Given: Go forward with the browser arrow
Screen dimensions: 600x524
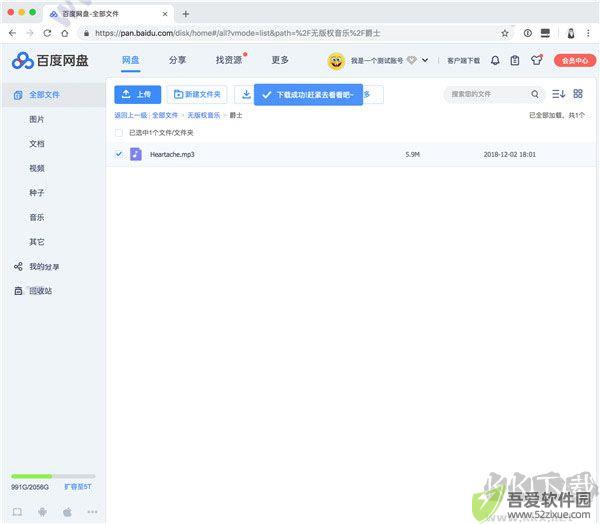Looking at the screenshot, I should (x=30, y=33).
